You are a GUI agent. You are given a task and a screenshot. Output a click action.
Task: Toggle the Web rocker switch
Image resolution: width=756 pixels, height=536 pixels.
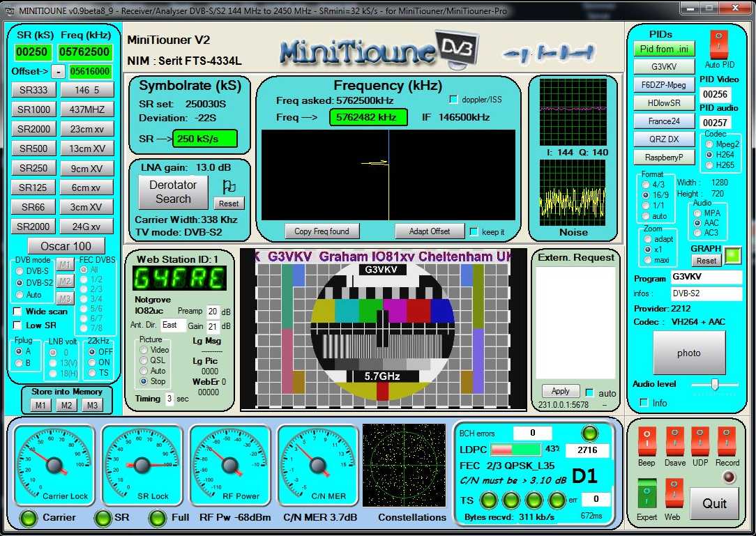pos(674,493)
